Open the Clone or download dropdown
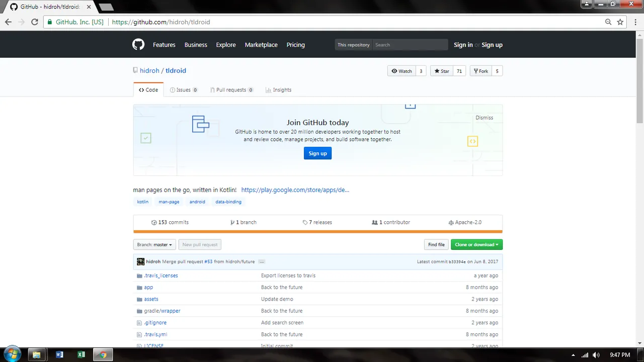The height and width of the screenshot is (362, 644). point(476,245)
